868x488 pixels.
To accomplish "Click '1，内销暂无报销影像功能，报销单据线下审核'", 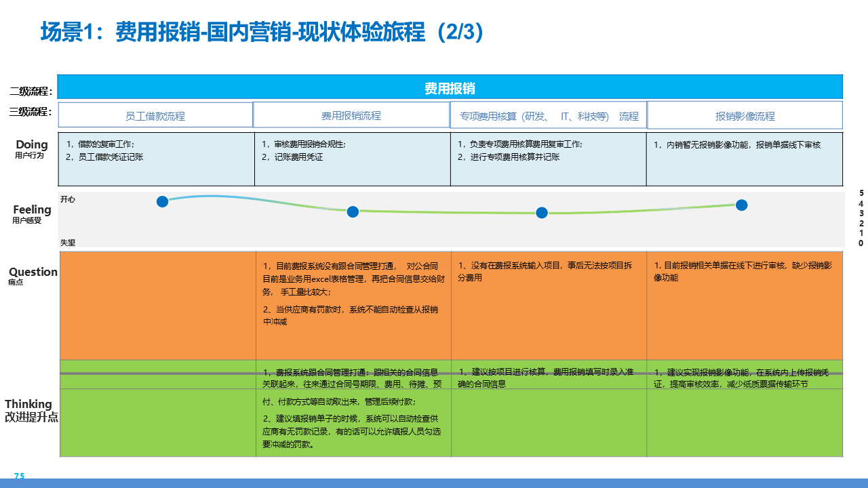I will coord(737,144).
